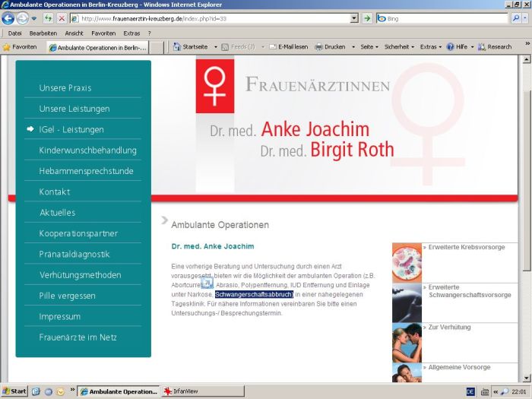
Task: Click into the Bing search box
Action: click(442, 19)
